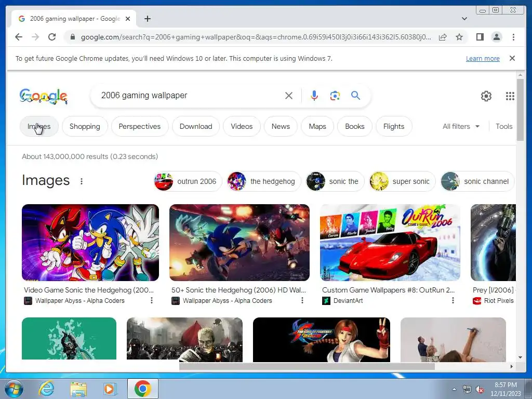
Task: Show hidden system tray icons
Action: tap(454, 389)
